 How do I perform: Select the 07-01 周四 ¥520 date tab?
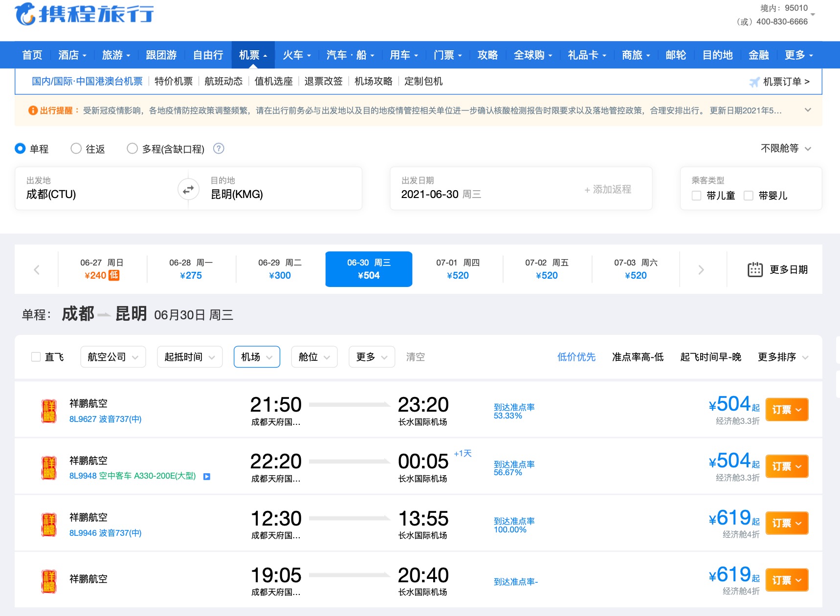click(x=458, y=269)
